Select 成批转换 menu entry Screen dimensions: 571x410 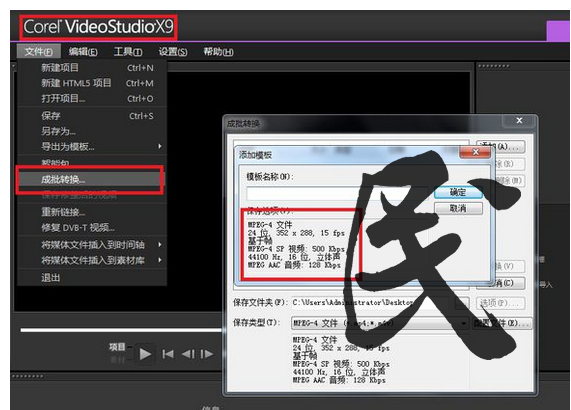(x=91, y=179)
